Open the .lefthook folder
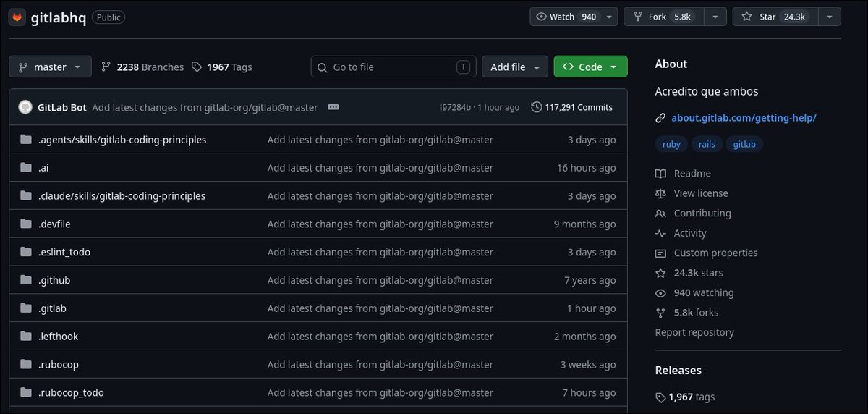 coord(58,337)
